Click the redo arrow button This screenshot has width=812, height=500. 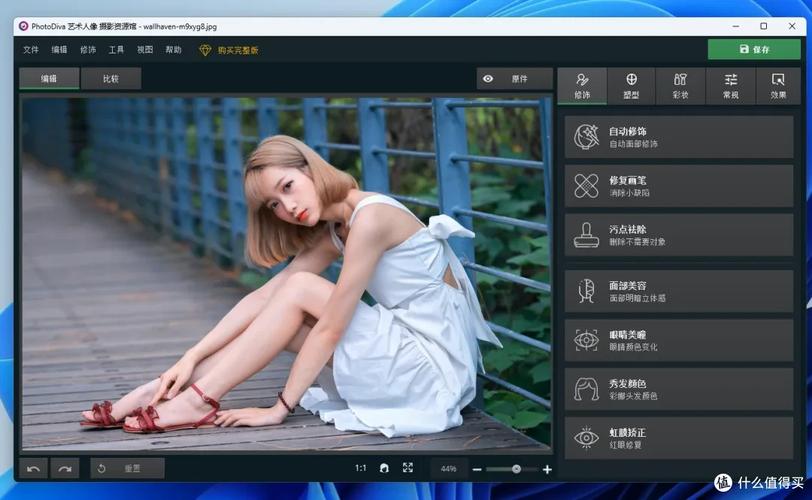[x=65, y=468]
